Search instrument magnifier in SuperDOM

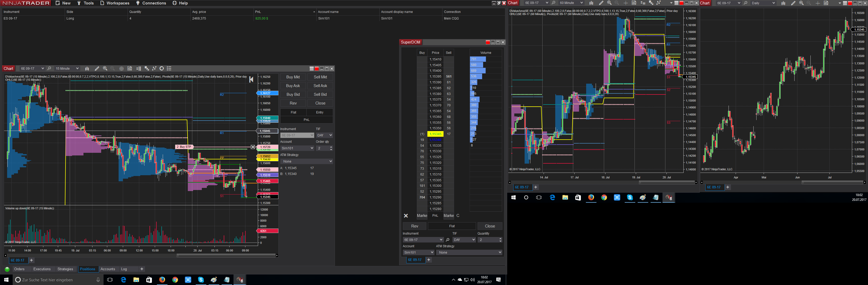pos(447,240)
